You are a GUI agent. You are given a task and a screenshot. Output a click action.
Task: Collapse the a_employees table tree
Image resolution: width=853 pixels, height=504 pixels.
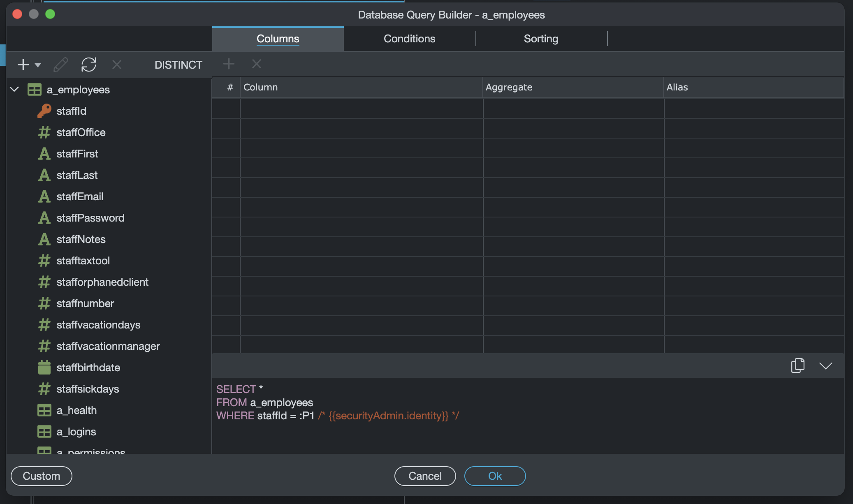tap(15, 89)
